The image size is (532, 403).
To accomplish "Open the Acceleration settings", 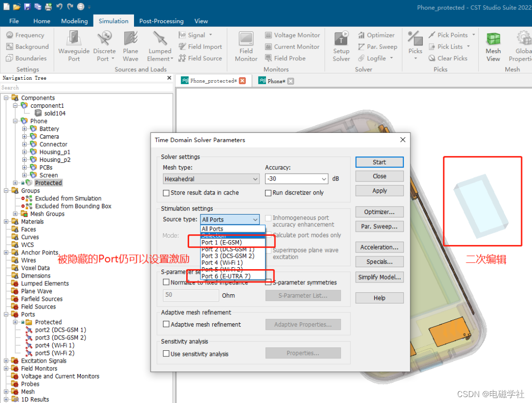I will (x=379, y=247).
